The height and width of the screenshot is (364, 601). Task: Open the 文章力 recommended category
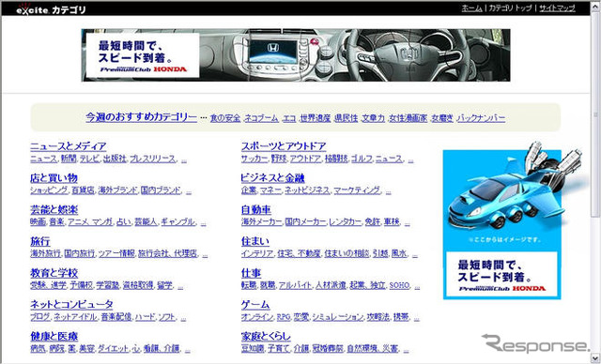coord(374,118)
